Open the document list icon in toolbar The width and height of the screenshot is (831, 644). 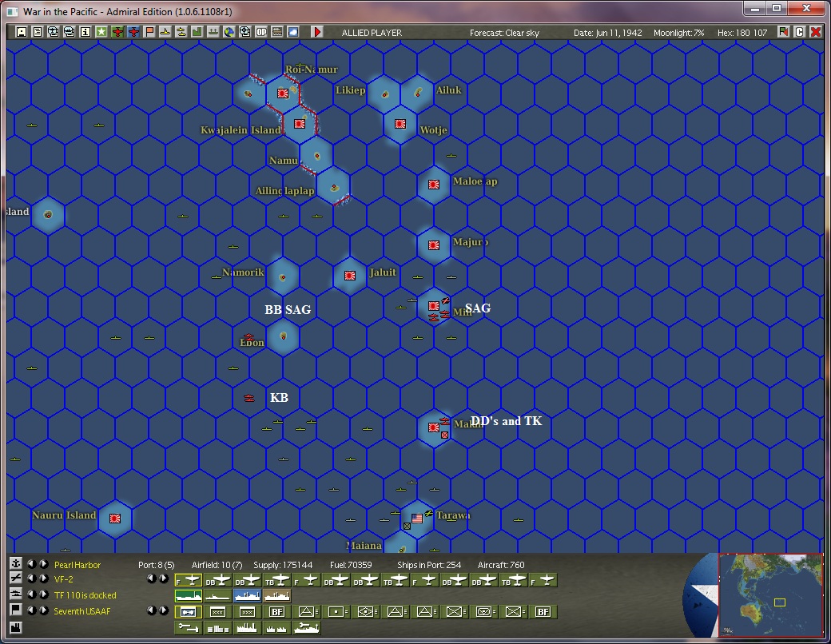pos(37,32)
